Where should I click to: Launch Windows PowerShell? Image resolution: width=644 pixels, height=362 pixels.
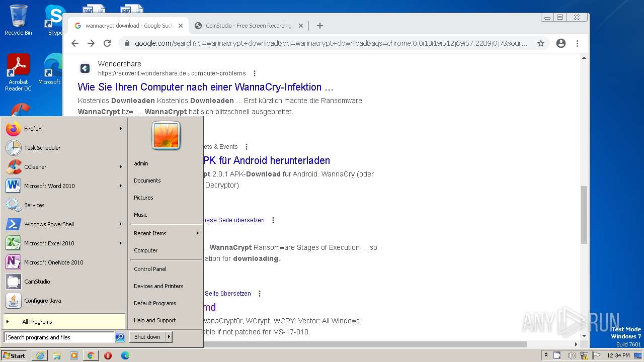point(64,224)
